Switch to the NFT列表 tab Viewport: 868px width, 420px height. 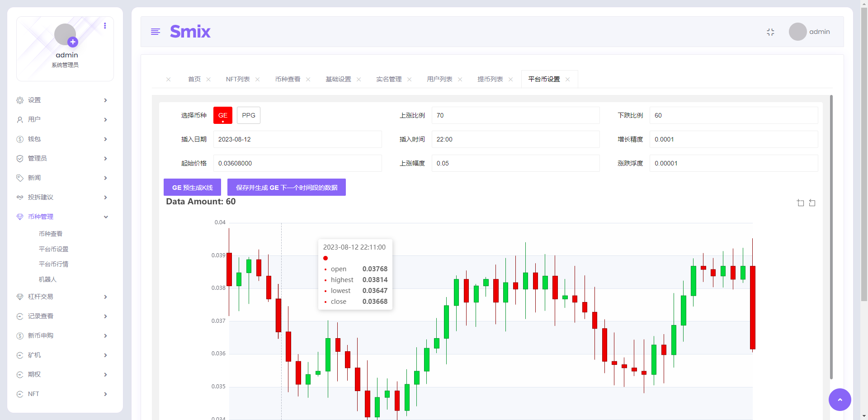coord(237,79)
